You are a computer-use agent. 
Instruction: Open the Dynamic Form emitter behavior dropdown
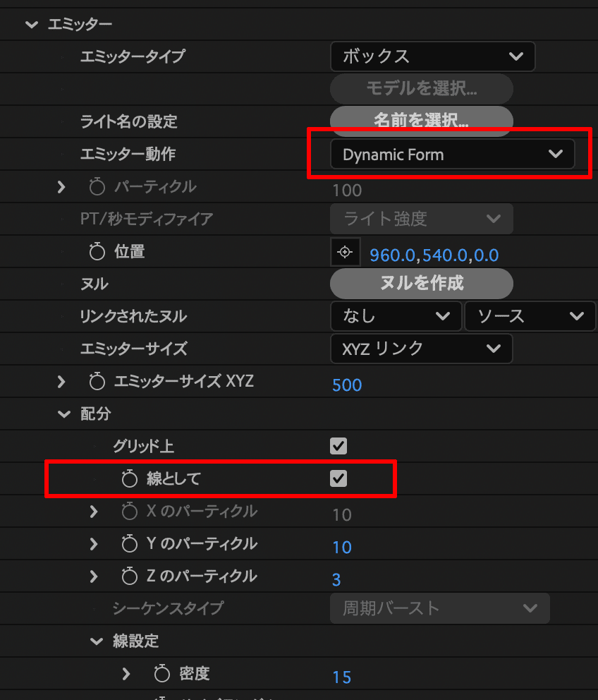click(x=452, y=154)
